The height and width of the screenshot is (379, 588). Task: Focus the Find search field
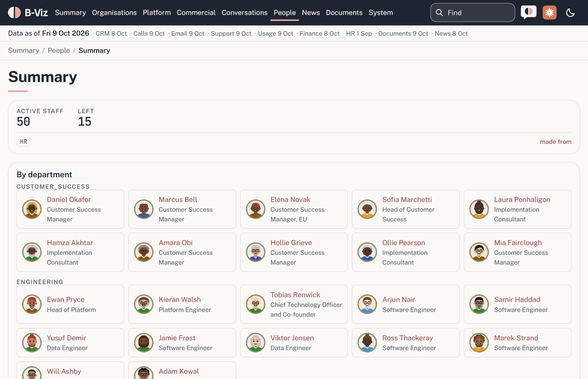pos(473,12)
